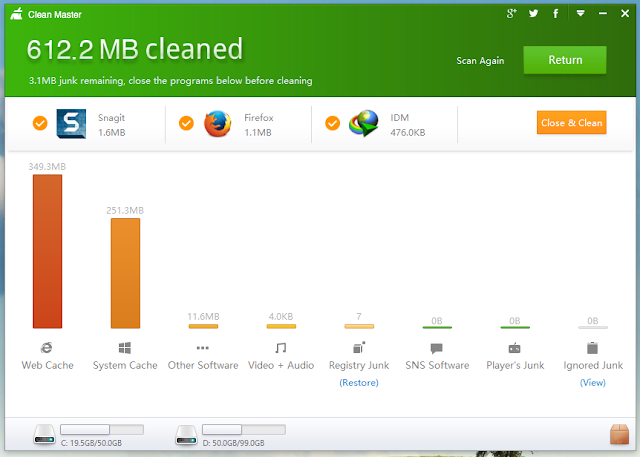Uncheck the Snagit checkbox
The height and width of the screenshot is (457, 640).
[x=40, y=123]
